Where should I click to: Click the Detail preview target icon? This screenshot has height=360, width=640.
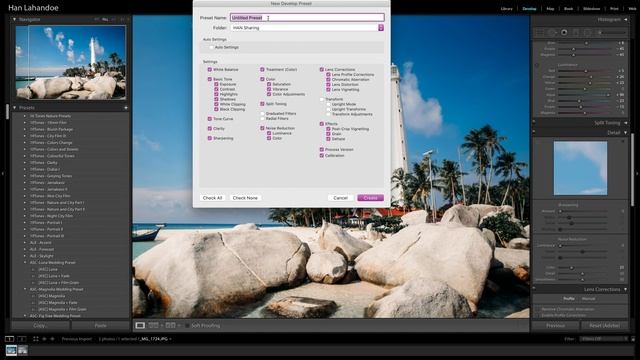click(622, 141)
